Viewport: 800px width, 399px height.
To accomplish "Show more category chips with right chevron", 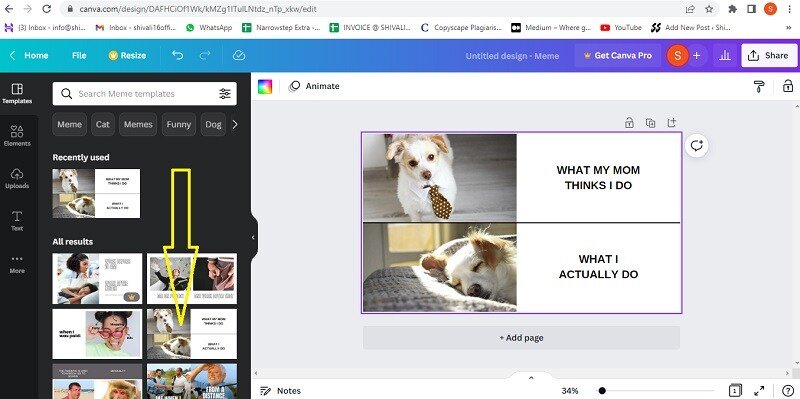I will point(235,124).
